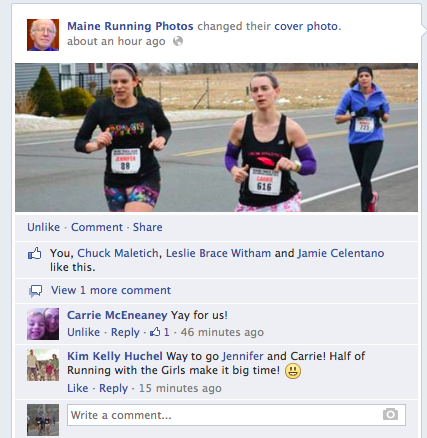Expand View 1 more comment
The width and height of the screenshot is (427, 438).
[x=111, y=290]
